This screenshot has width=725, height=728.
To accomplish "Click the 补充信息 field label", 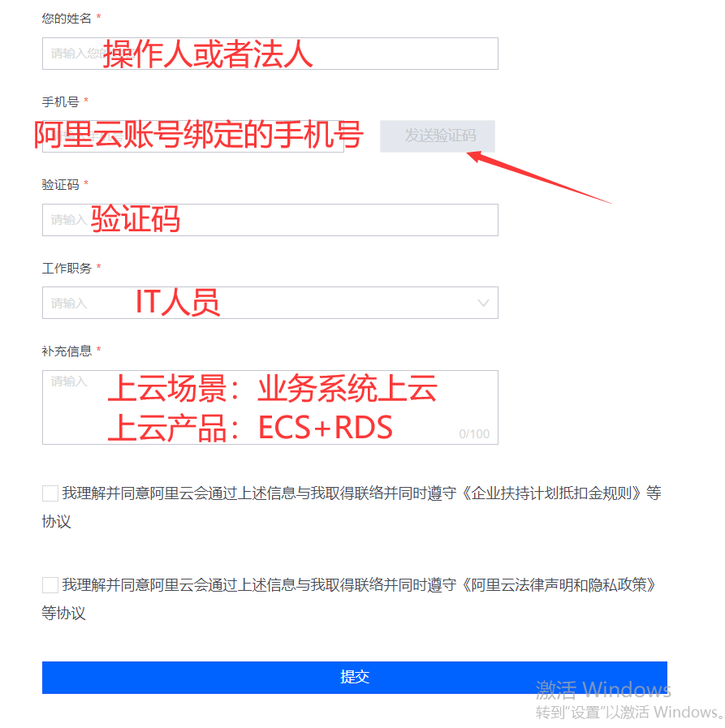I will pyautogui.click(x=67, y=351).
